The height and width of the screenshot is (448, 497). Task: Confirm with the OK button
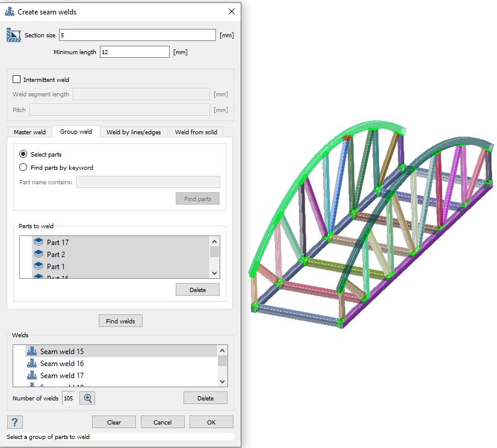[211, 422]
